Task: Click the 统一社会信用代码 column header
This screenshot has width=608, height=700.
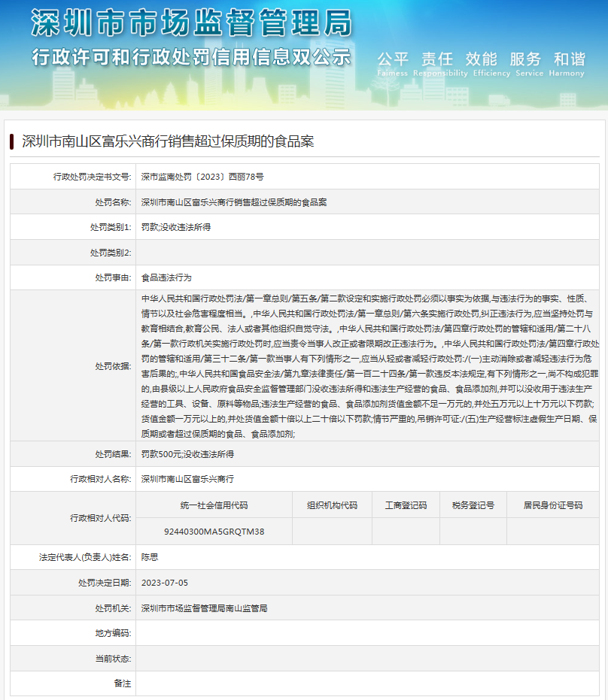Action: click(214, 506)
